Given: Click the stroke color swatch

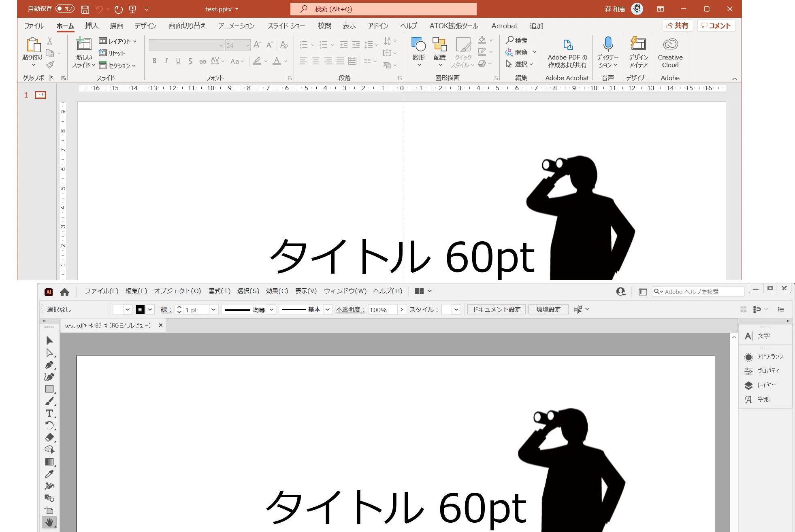Looking at the screenshot, I should (x=141, y=310).
